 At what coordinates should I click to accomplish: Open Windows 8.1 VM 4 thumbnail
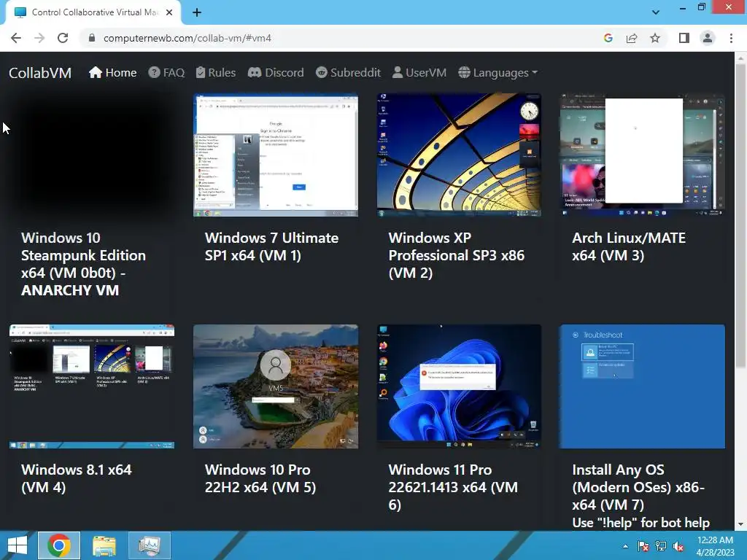(92, 386)
